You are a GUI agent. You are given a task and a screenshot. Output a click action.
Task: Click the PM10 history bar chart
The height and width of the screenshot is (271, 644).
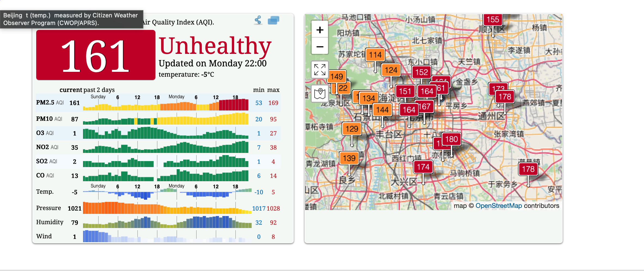pos(166,119)
